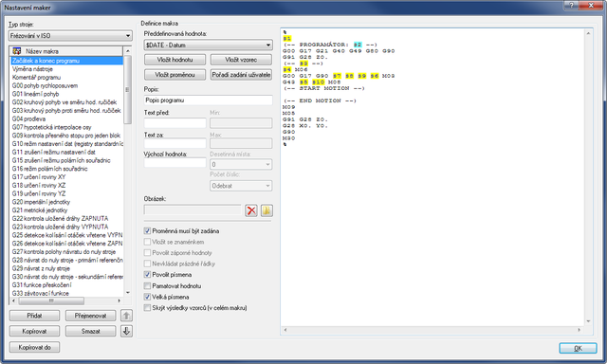Move macro up with the arrow icon

pos(126,316)
